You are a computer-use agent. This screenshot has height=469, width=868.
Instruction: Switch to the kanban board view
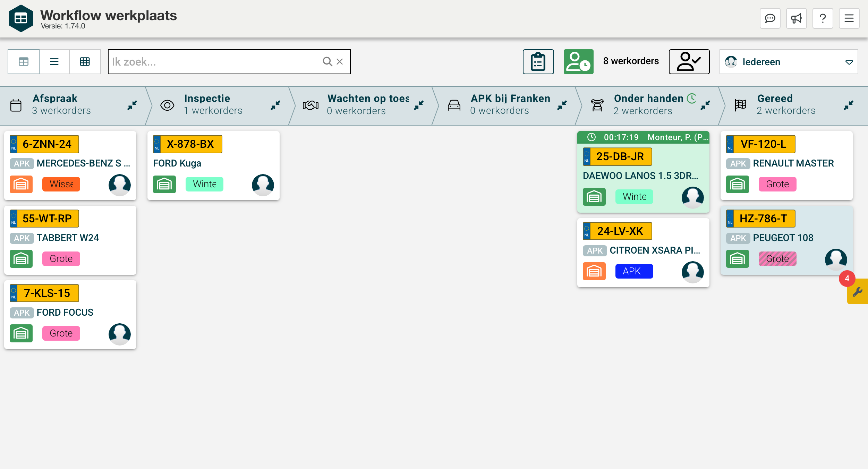(24, 62)
